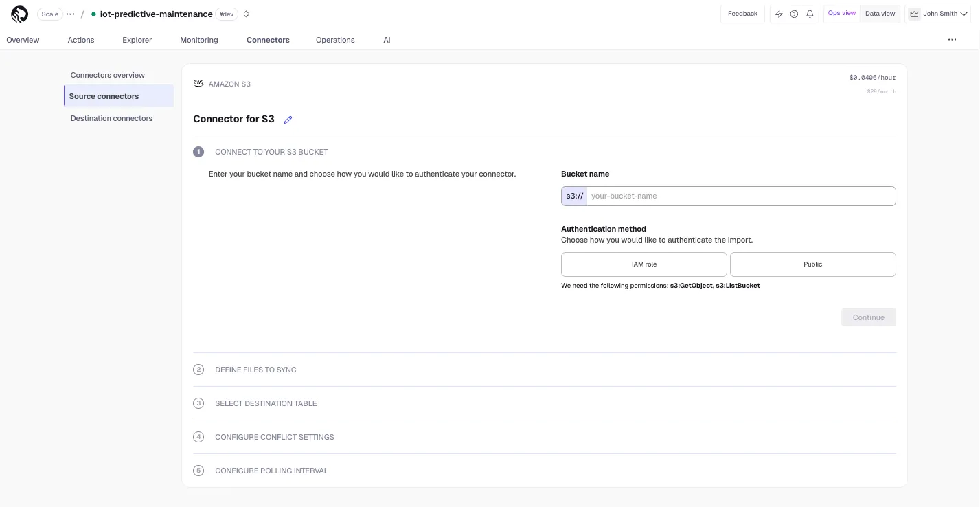980x507 pixels.
Task: Switch to the Monitoring tab
Action: [x=199, y=40]
